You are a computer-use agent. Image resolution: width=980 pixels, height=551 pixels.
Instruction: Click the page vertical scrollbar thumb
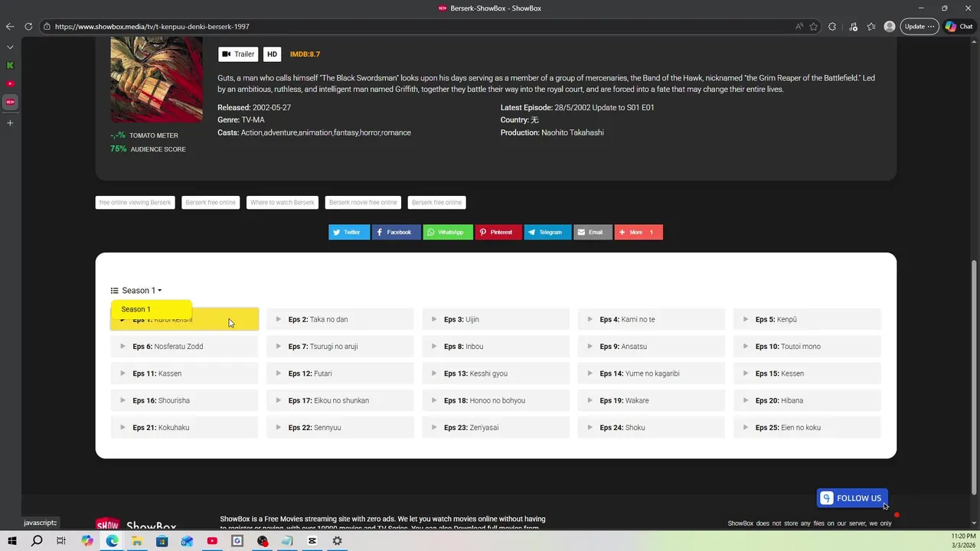(974, 378)
